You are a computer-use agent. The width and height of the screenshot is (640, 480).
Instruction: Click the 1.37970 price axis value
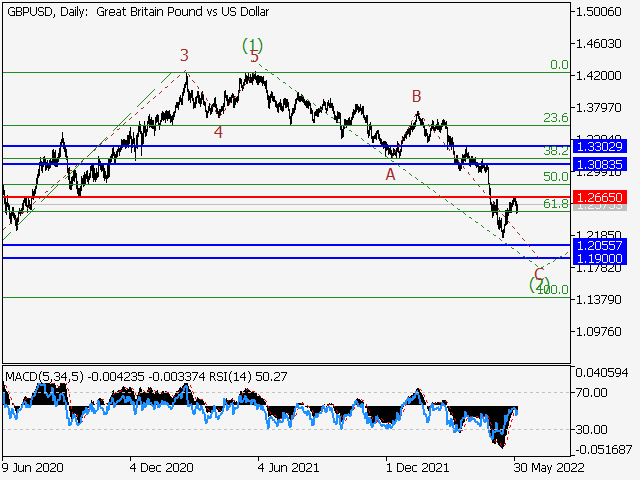point(598,108)
